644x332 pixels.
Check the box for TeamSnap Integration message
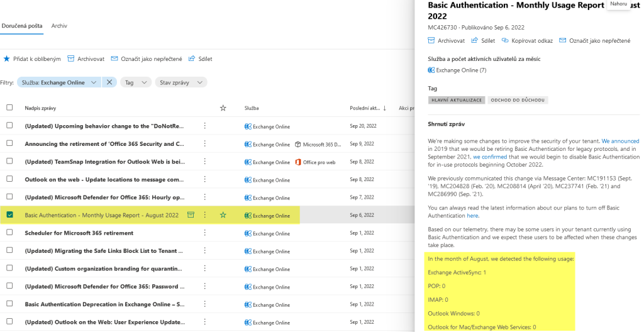[x=9, y=161]
